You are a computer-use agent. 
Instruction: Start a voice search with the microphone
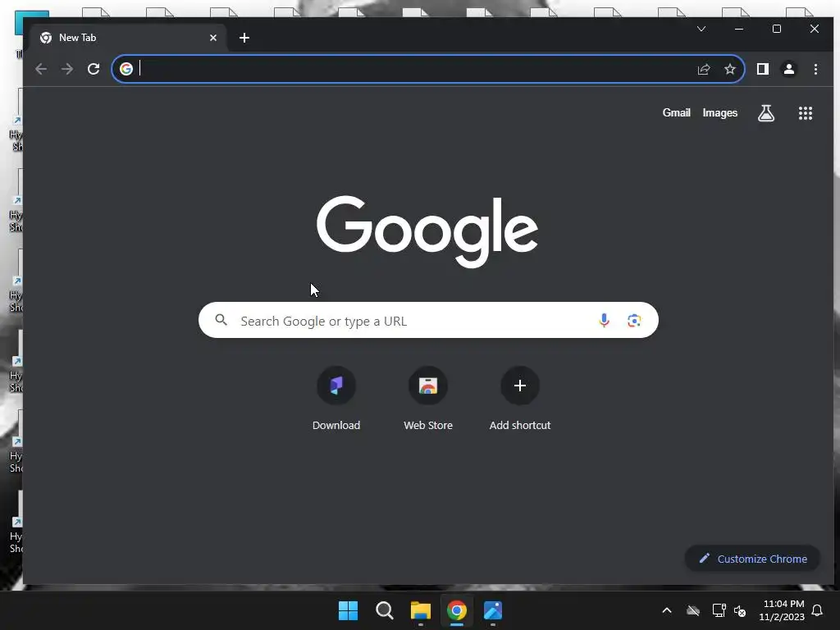pos(604,321)
